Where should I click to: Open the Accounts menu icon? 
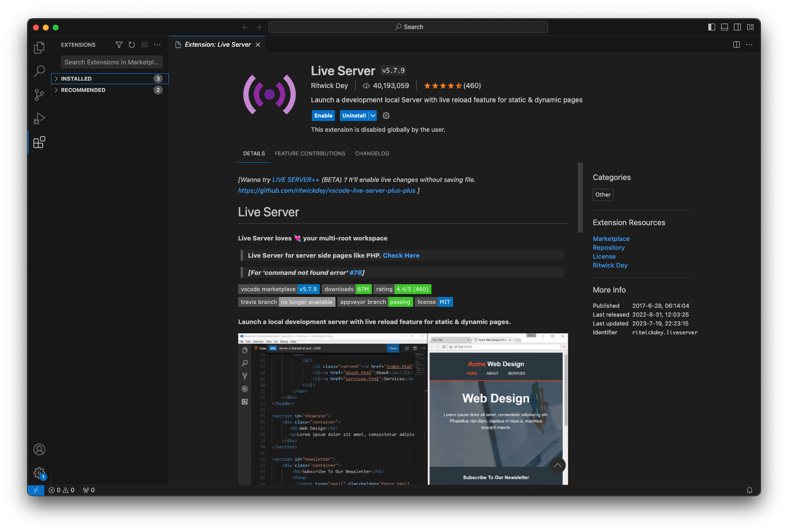(x=39, y=449)
